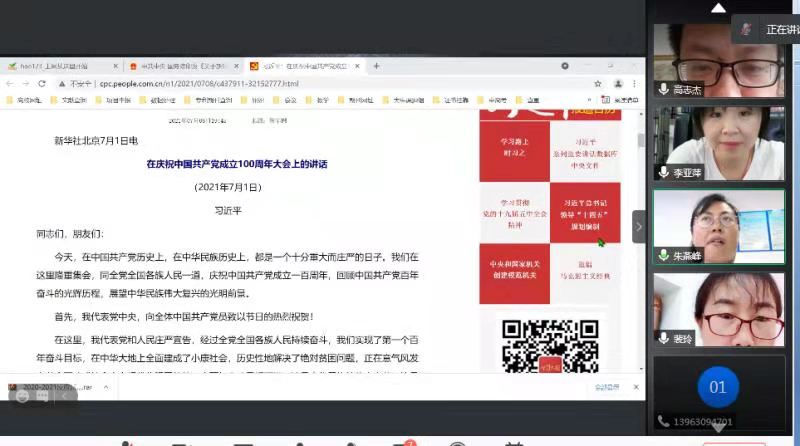Click 高志杰's microphone icon
Viewport: 800px width, 446px height.
click(x=663, y=89)
